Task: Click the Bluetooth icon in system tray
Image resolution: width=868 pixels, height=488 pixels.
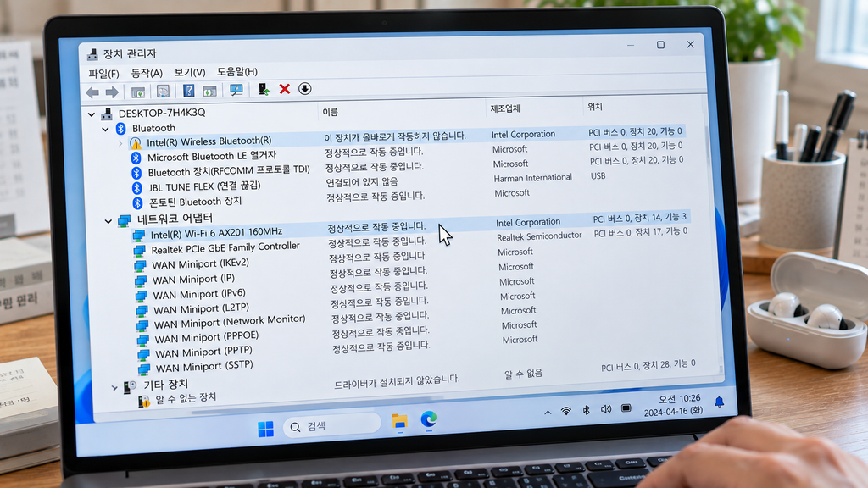Action: click(x=586, y=410)
